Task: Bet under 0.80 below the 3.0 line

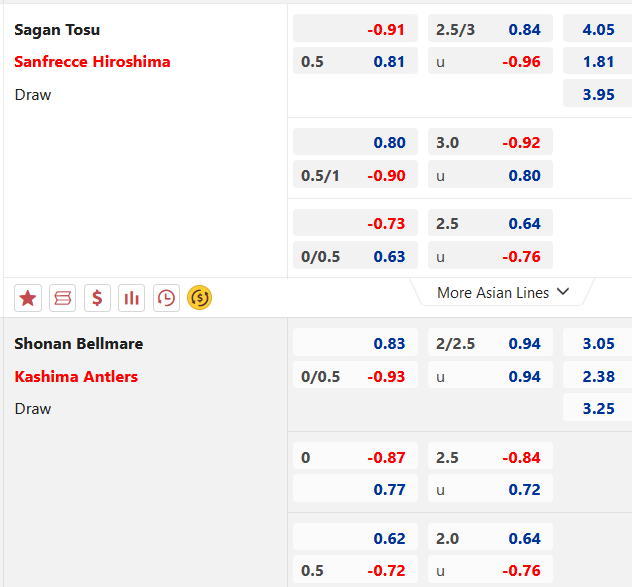Action: coord(490,175)
